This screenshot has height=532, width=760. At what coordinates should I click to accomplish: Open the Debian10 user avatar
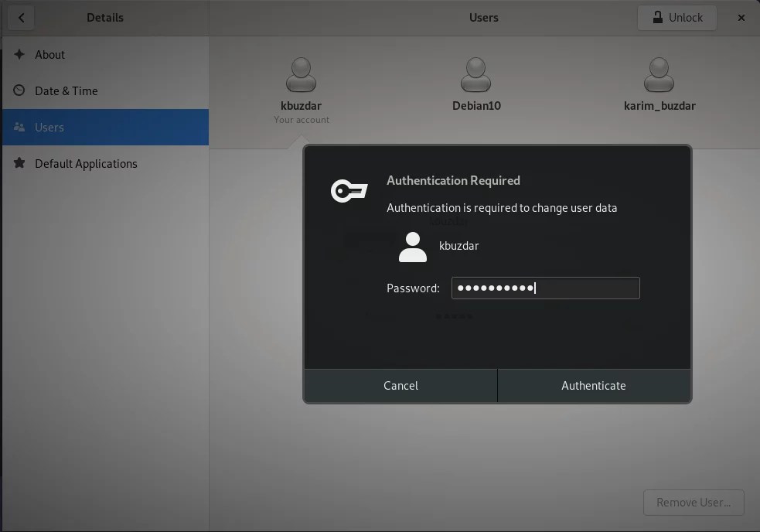pos(475,73)
